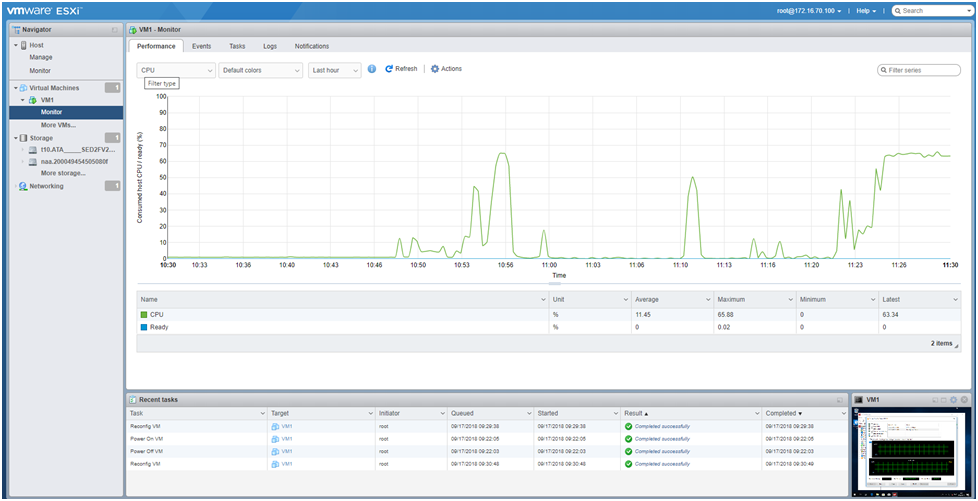
Task: Open the Default colors dropdown
Action: (261, 71)
